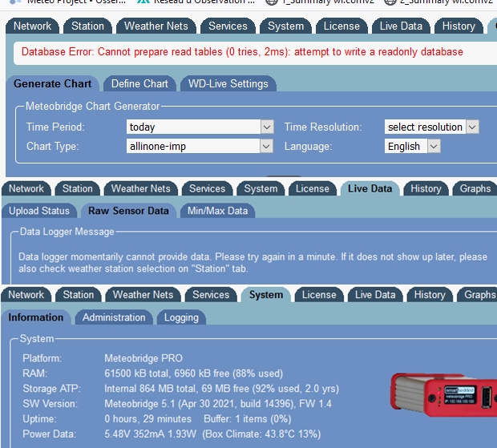
Task: Open System tab in top chart panel
Action: pyautogui.click(x=285, y=26)
